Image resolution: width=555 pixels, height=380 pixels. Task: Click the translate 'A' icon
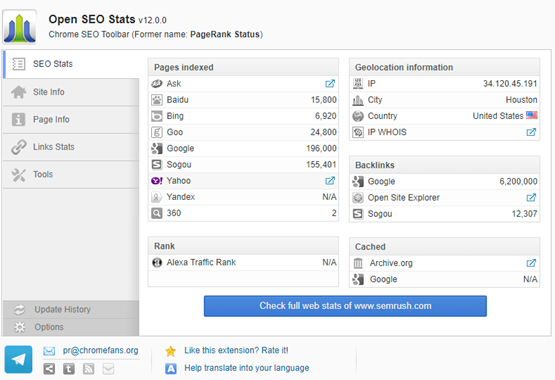[171, 369]
